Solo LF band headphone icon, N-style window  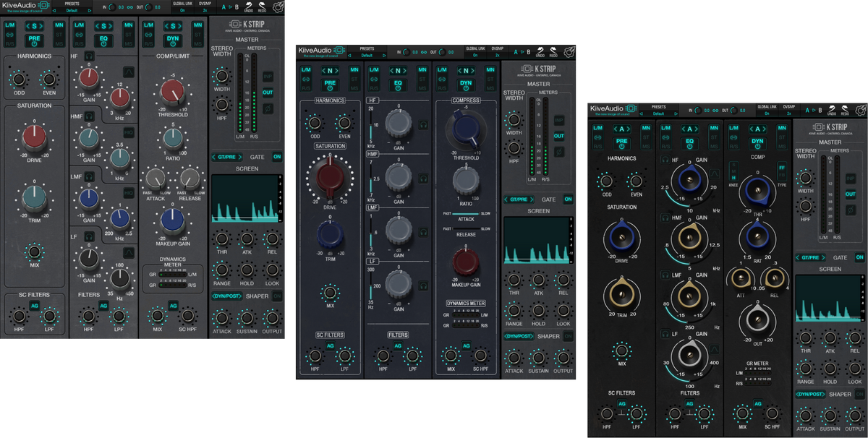[424, 285]
